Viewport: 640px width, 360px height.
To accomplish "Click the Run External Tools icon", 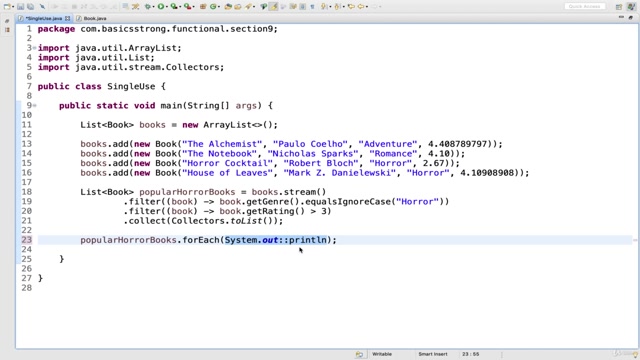I will click(187, 7).
